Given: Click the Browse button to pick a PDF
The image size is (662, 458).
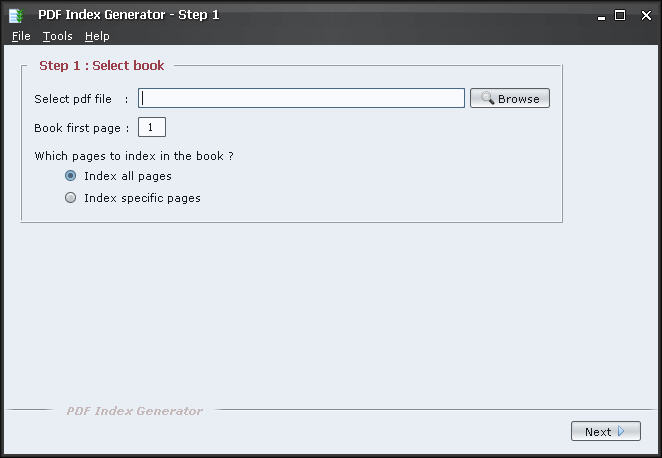Looking at the screenshot, I should [510, 98].
